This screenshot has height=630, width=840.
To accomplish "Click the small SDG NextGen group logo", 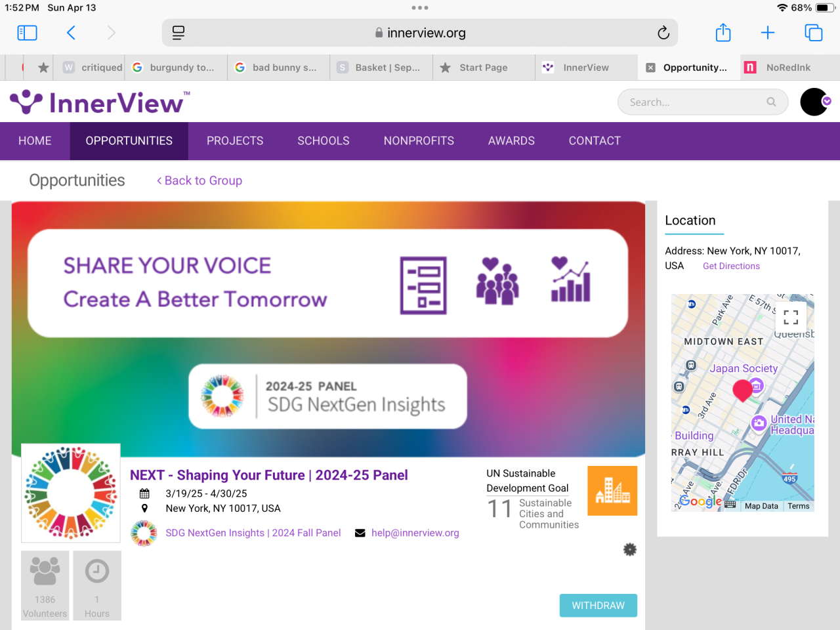I will 144,534.
